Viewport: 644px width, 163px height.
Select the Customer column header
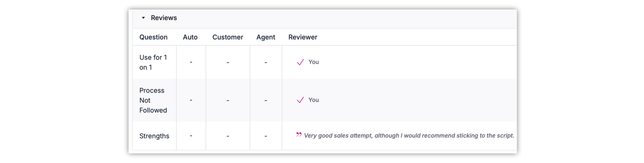pyautogui.click(x=227, y=37)
